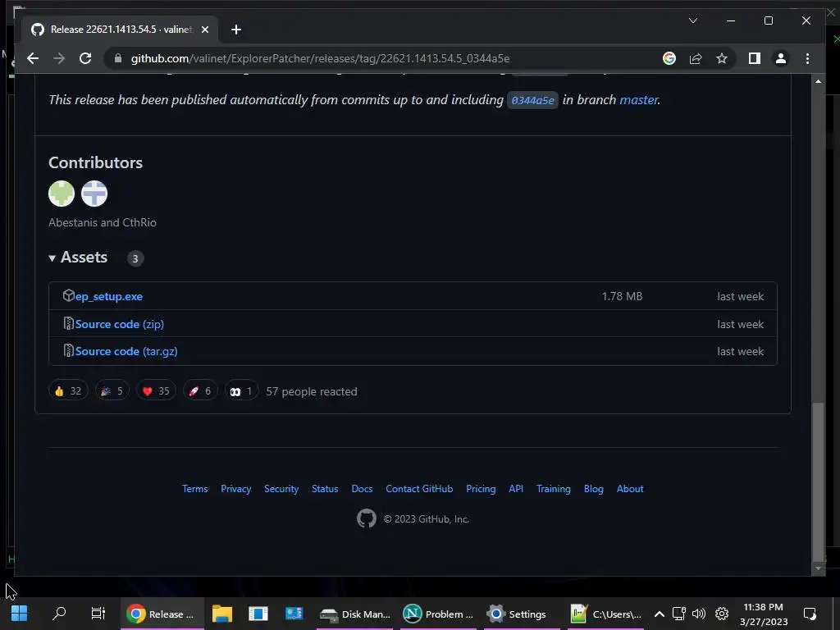Switch to Disk Management taskbar window

[355, 614]
